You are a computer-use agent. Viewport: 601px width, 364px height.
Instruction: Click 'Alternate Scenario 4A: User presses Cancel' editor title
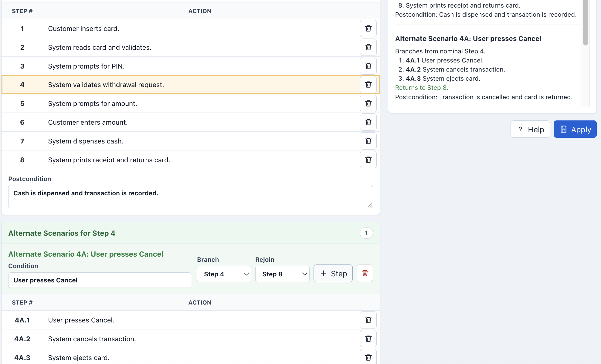[x=86, y=254]
